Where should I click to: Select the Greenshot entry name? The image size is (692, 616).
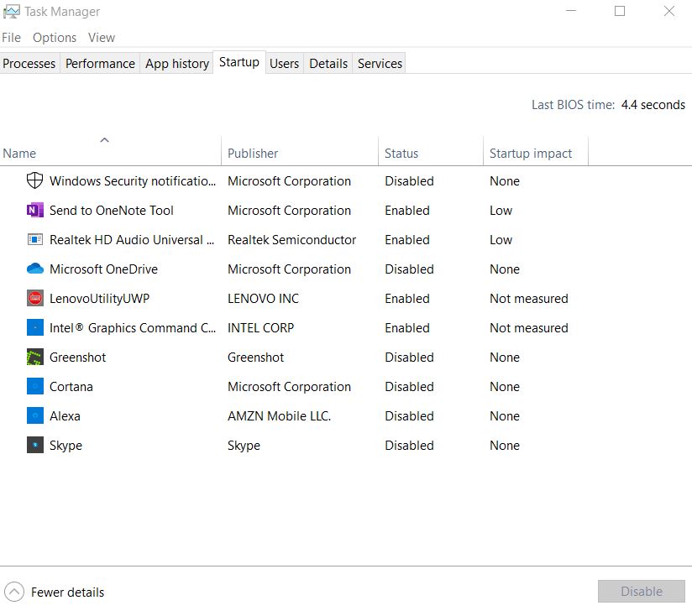[77, 358]
